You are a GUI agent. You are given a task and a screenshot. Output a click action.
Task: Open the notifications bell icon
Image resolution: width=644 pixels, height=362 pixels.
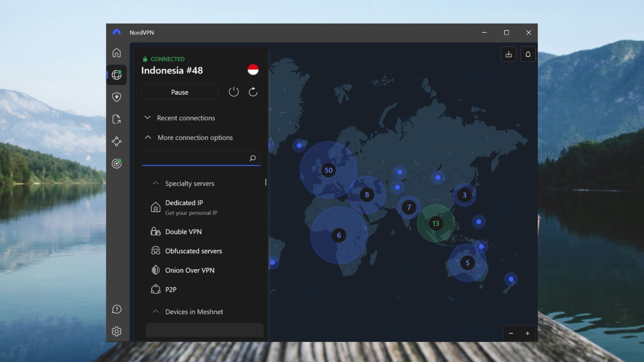point(528,54)
